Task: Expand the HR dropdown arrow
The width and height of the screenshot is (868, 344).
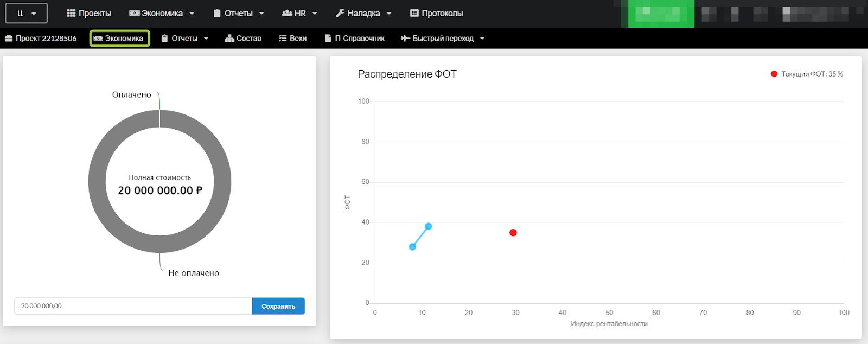Action: (x=315, y=14)
